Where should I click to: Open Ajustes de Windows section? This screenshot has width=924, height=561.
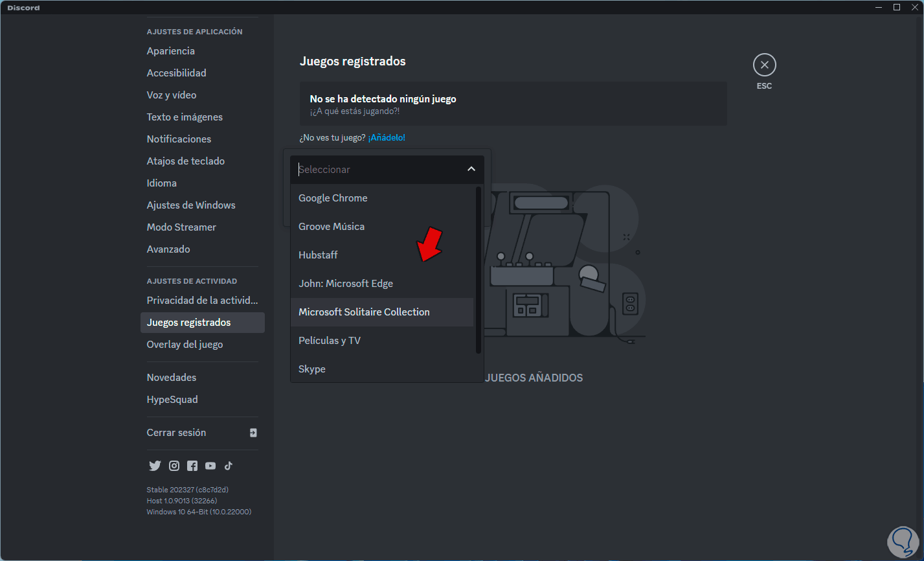203,205
